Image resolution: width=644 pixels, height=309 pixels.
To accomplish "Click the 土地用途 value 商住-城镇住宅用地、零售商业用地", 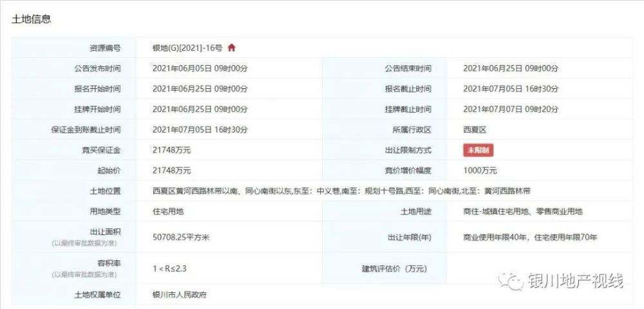I will click(522, 212).
